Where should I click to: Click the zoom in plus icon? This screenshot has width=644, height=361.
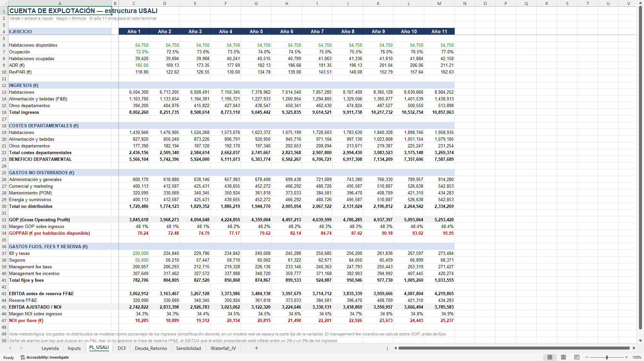[x=626, y=357]
